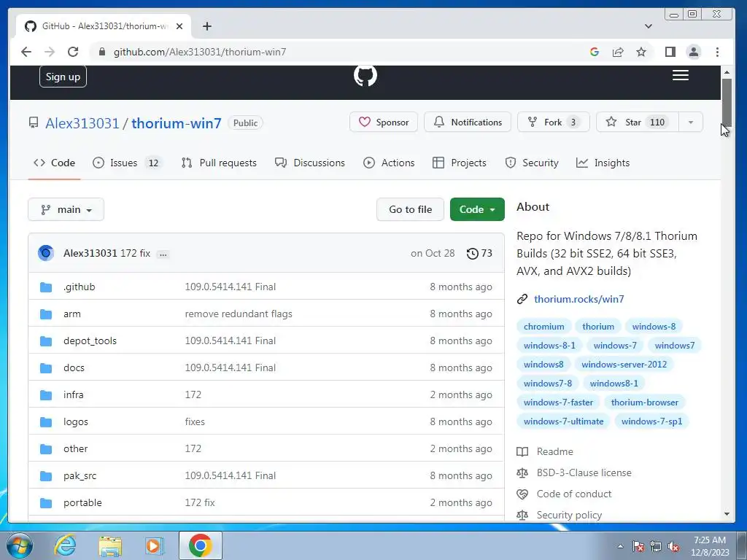The width and height of the screenshot is (747, 560).
Task: Click the Chrome back arrow
Action: (x=26, y=52)
